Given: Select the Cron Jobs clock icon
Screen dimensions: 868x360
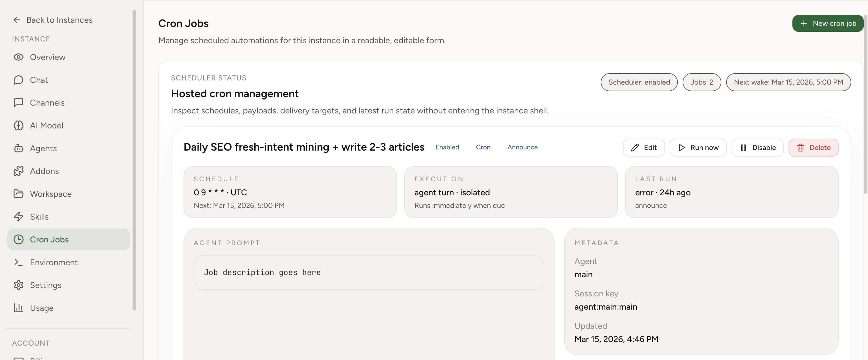Looking at the screenshot, I should click(x=19, y=239).
